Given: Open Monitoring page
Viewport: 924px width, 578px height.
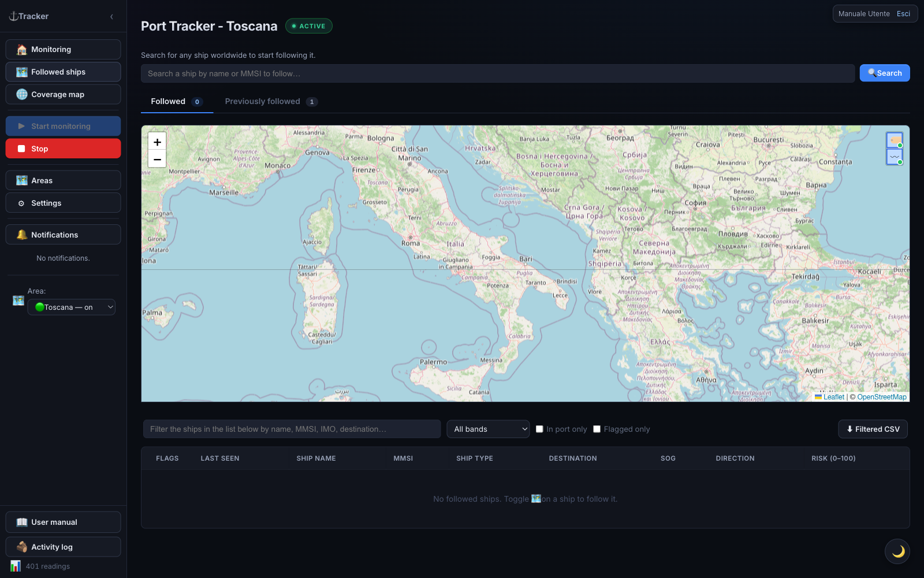Looking at the screenshot, I should point(63,49).
